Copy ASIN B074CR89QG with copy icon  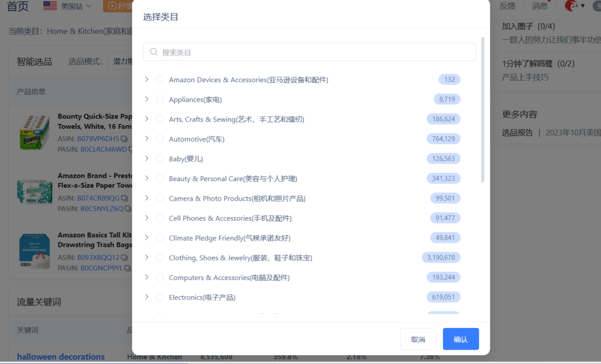[x=124, y=198]
